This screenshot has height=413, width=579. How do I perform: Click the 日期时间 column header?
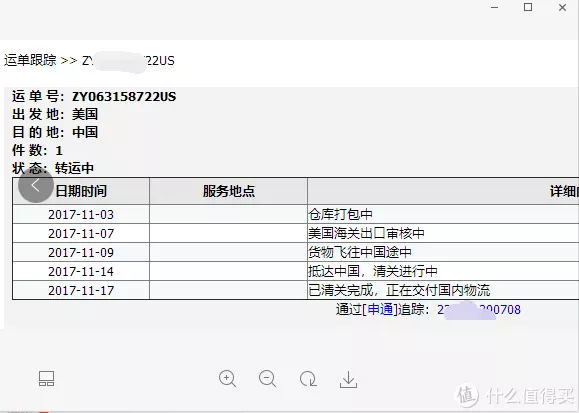point(81,191)
